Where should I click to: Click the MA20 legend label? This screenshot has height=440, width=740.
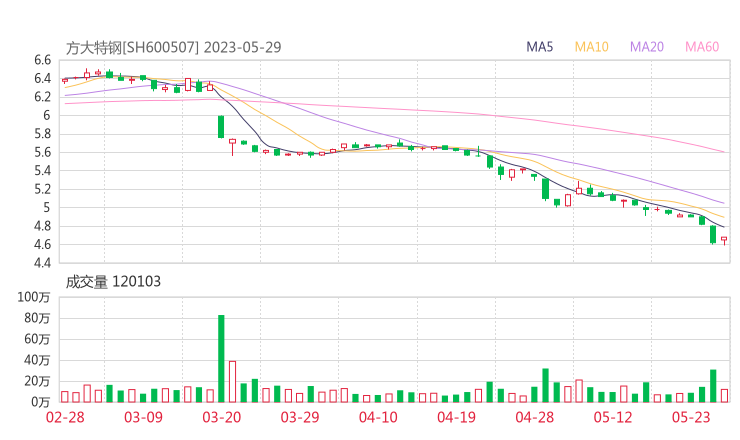pos(647,47)
